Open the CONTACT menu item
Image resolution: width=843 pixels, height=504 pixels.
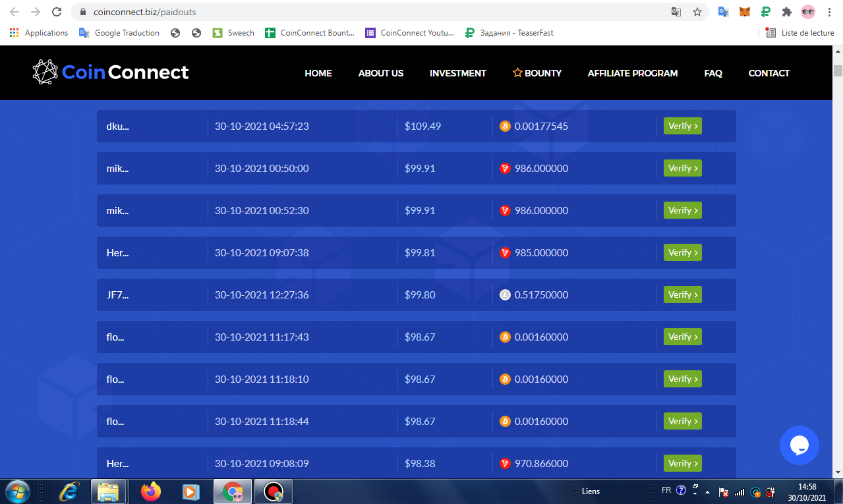tap(769, 73)
